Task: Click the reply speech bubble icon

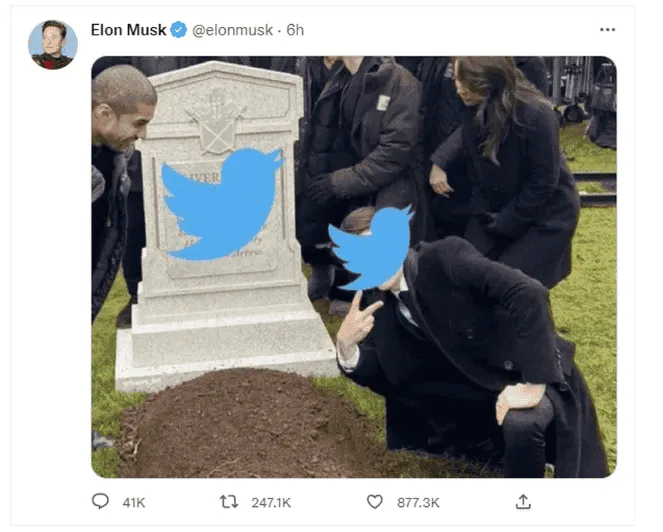Action: (x=100, y=502)
